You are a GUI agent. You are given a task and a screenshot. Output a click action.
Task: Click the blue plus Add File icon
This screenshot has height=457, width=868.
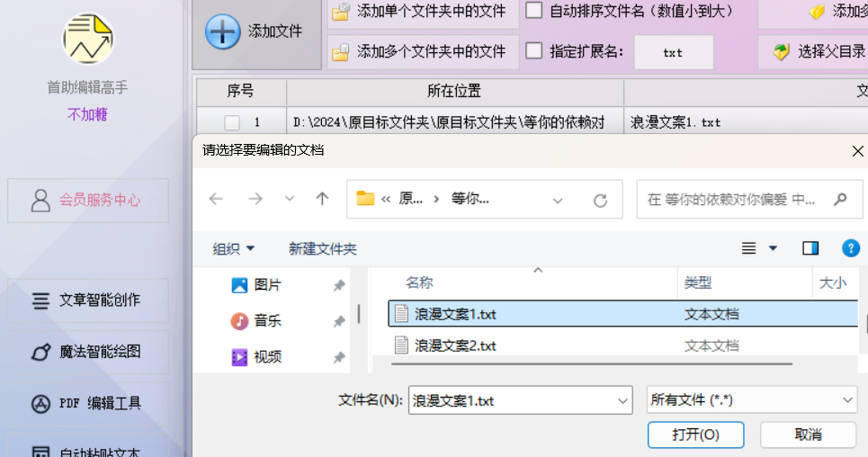222,31
